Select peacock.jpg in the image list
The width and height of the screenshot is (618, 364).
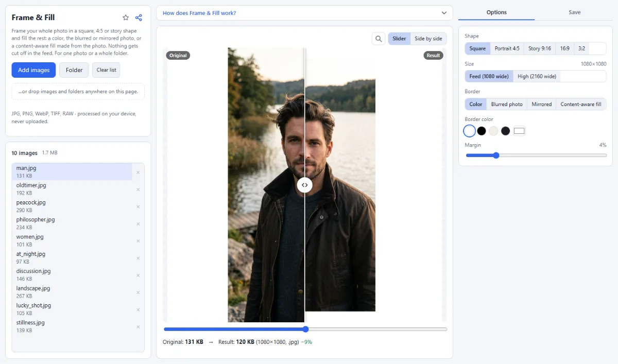click(x=72, y=206)
